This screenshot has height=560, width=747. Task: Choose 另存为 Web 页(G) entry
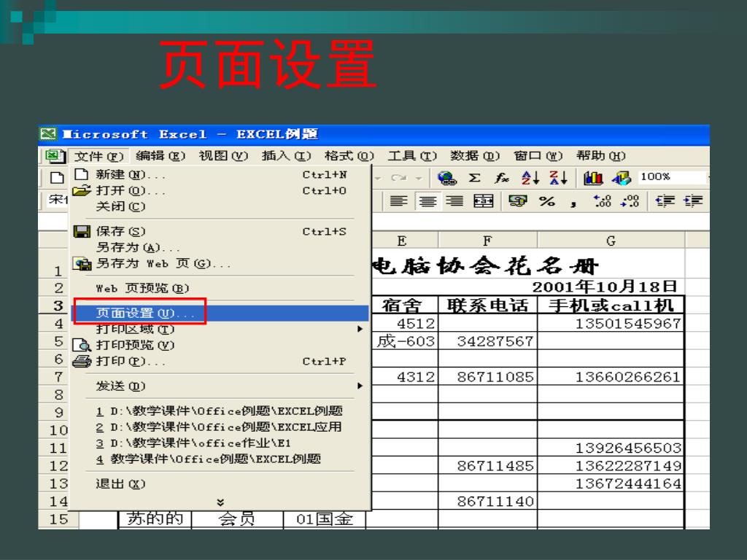click(220, 263)
